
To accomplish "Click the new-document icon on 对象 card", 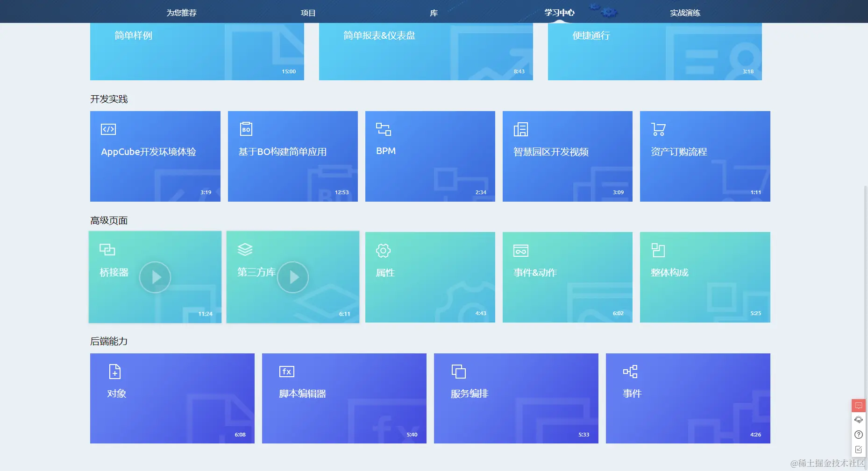I will tap(115, 372).
